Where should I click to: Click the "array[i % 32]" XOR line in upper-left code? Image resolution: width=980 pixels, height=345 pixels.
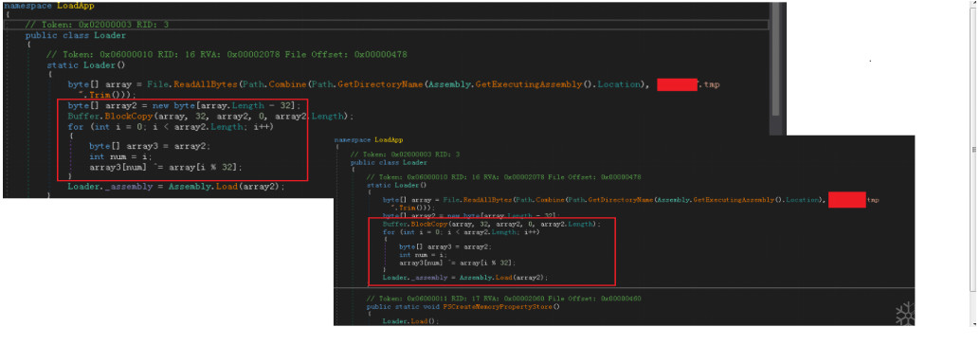pyautogui.click(x=166, y=167)
